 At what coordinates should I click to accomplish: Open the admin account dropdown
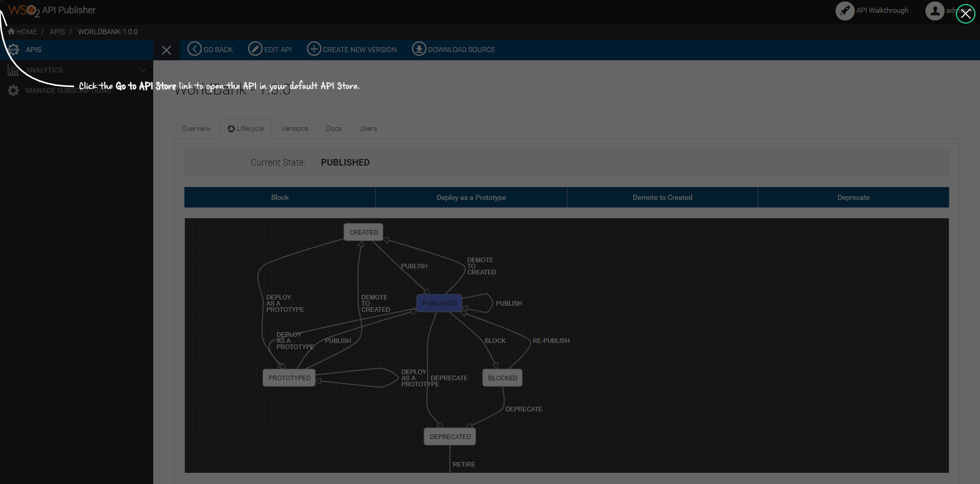pos(950,11)
